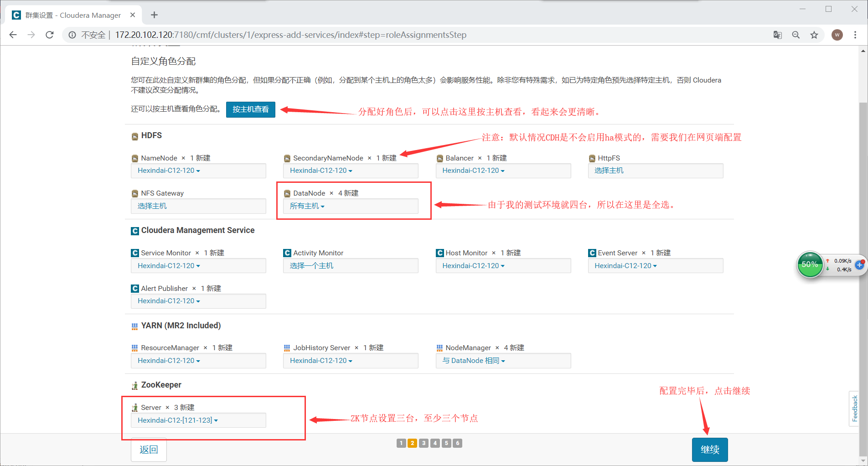
Task: Click the DataNode role icon
Action: [x=287, y=193]
